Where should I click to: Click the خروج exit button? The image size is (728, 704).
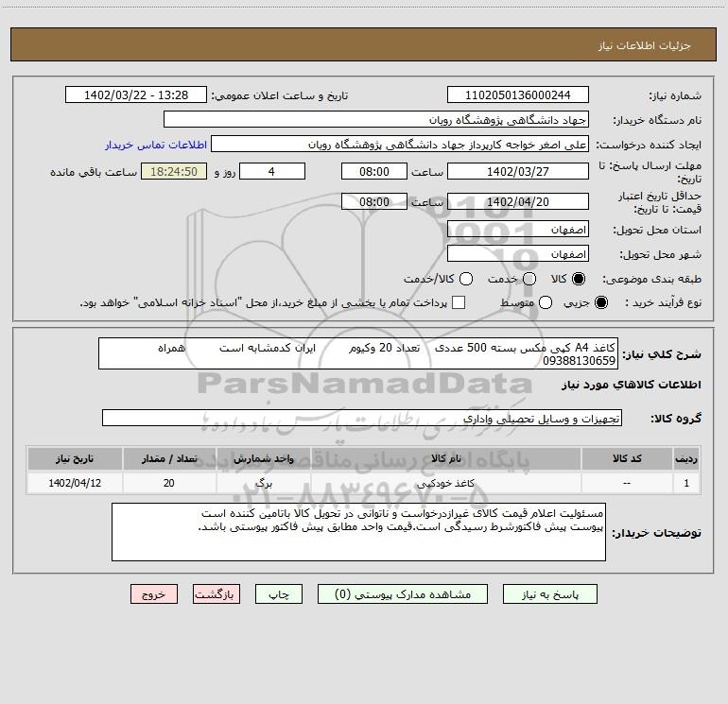(154, 594)
